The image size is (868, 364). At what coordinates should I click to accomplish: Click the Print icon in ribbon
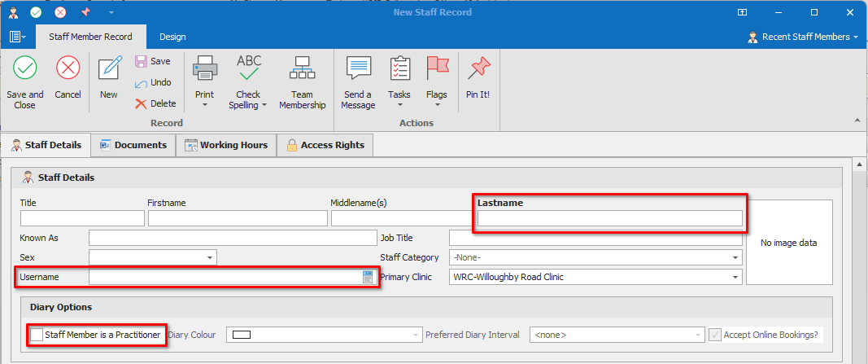(204, 68)
